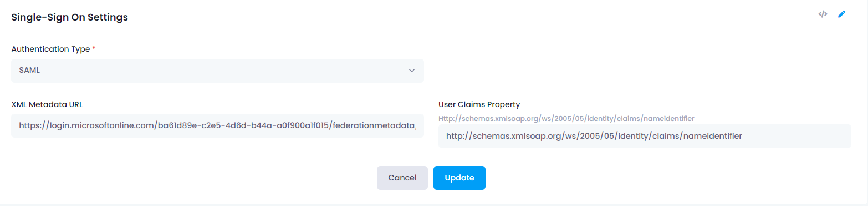Click the Authentication Type label

click(50, 49)
